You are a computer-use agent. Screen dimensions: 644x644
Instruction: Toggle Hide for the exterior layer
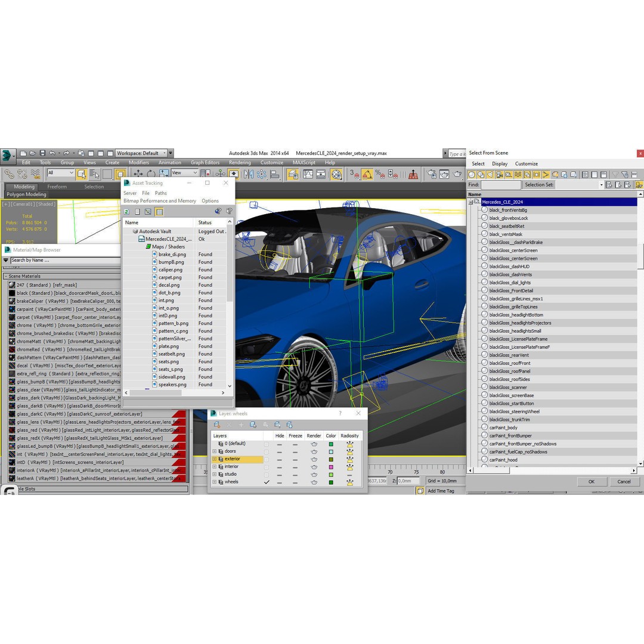[279, 459]
